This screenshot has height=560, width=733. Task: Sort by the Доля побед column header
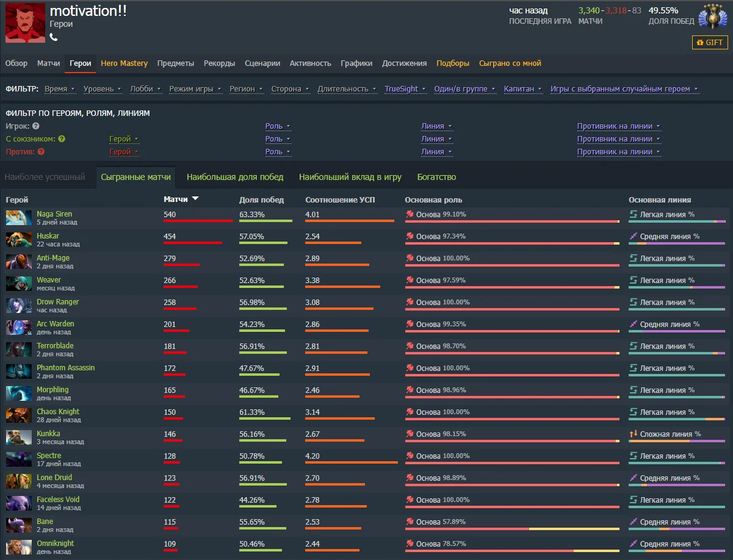click(261, 200)
